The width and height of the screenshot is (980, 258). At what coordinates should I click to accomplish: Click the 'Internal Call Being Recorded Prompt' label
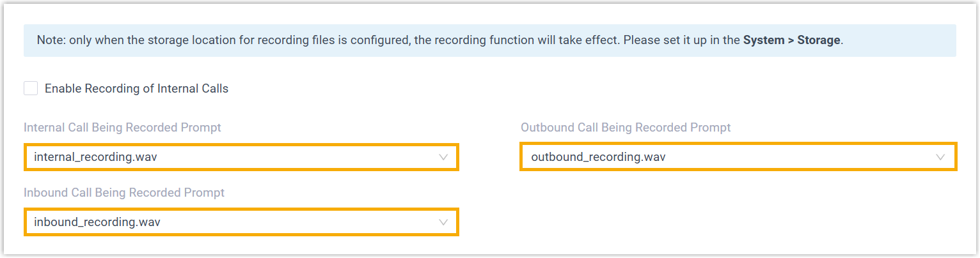(122, 128)
